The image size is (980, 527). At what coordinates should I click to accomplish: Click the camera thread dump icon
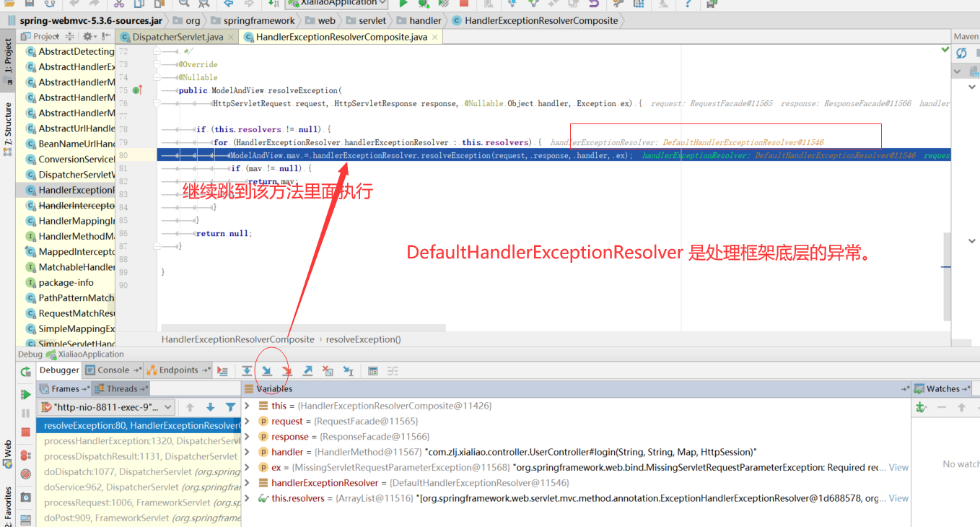coord(26,497)
